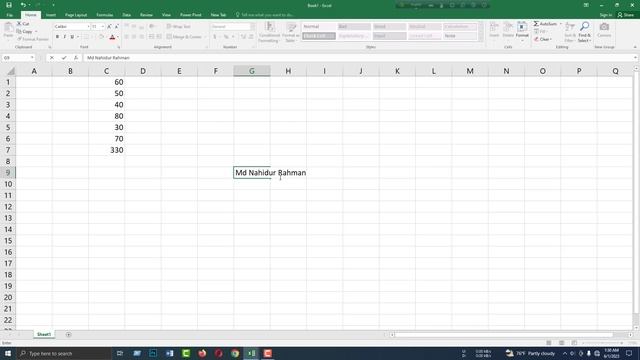Image resolution: width=640 pixels, height=360 pixels.
Task: Collapse the ribbon
Action: [635, 47]
